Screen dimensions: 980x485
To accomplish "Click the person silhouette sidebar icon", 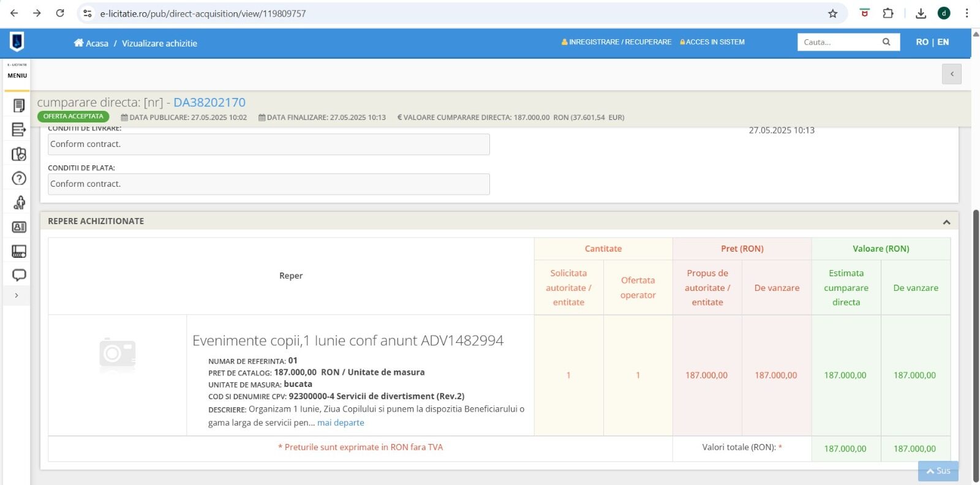I will (19, 203).
